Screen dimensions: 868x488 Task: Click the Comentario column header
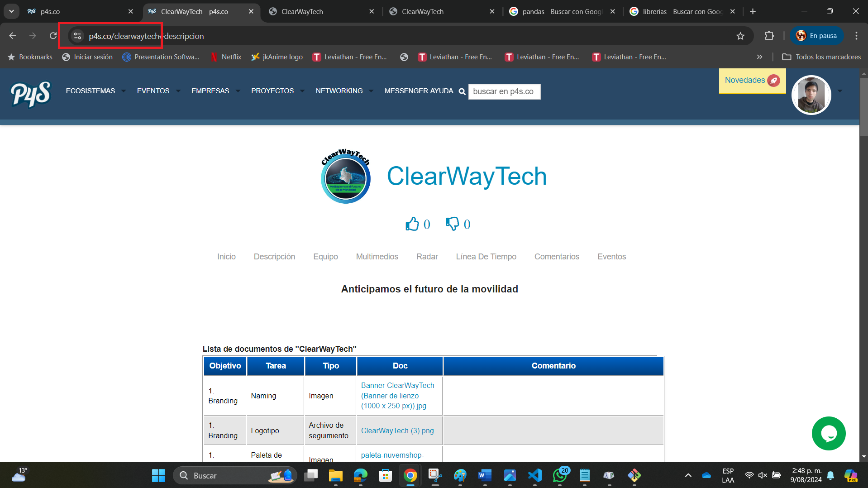click(x=553, y=366)
